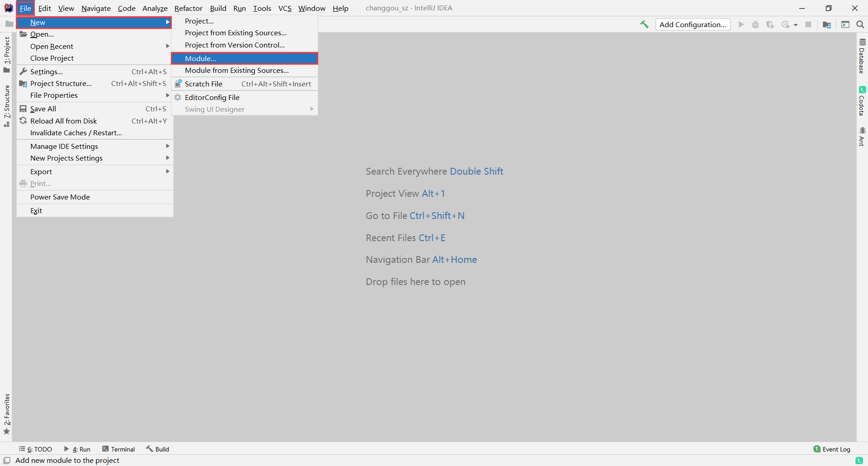Click the run anything window icon in toolbar
Image resolution: width=868 pixels, height=466 pixels.
[845, 24]
